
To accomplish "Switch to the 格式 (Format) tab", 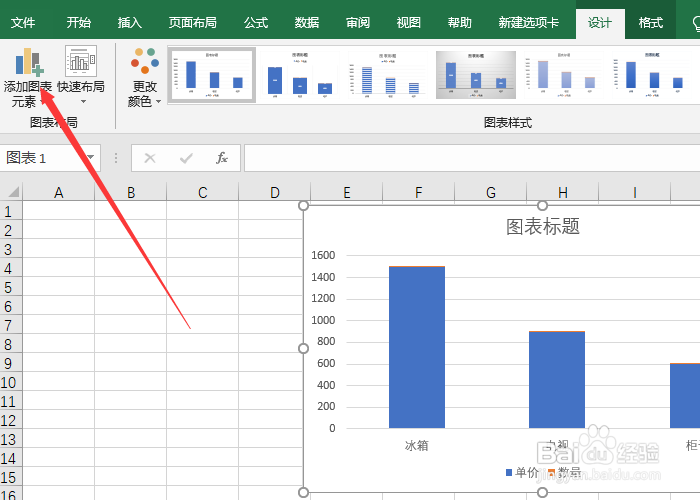I will point(650,22).
